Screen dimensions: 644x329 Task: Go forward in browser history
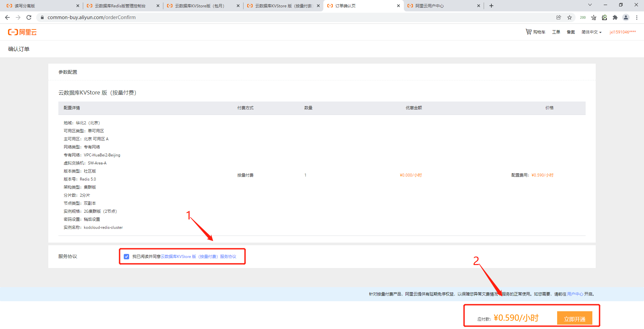[18, 17]
